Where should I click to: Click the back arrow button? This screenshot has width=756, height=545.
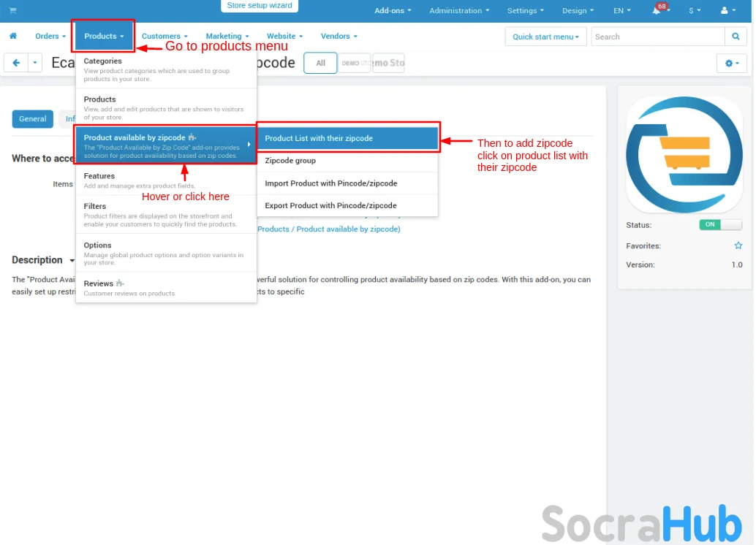point(16,63)
